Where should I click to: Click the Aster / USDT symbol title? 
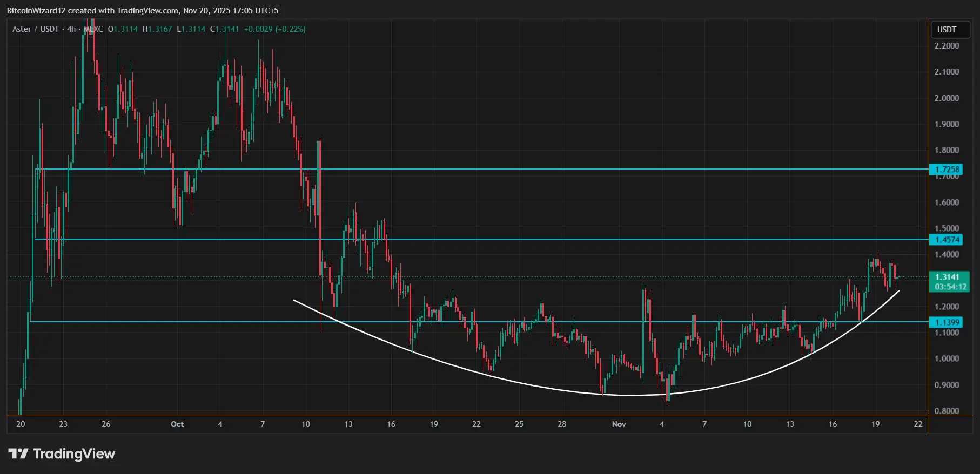[36, 29]
